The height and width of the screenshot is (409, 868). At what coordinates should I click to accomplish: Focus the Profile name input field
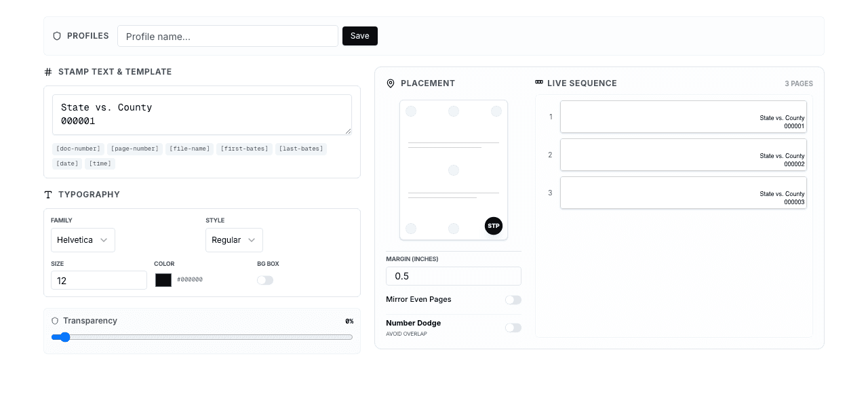pyautogui.click(x=228, y=36)
